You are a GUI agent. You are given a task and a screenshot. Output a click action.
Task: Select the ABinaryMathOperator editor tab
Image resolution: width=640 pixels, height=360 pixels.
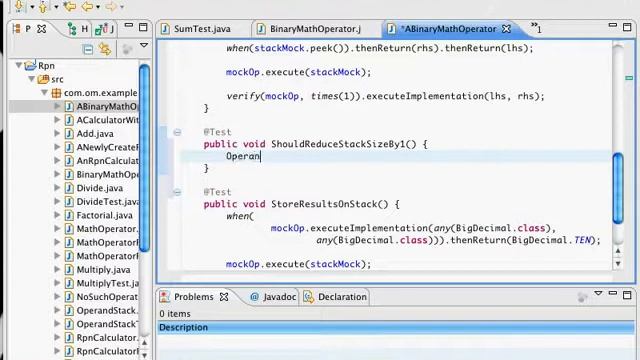pyautogui.click(x=448, y=29)
